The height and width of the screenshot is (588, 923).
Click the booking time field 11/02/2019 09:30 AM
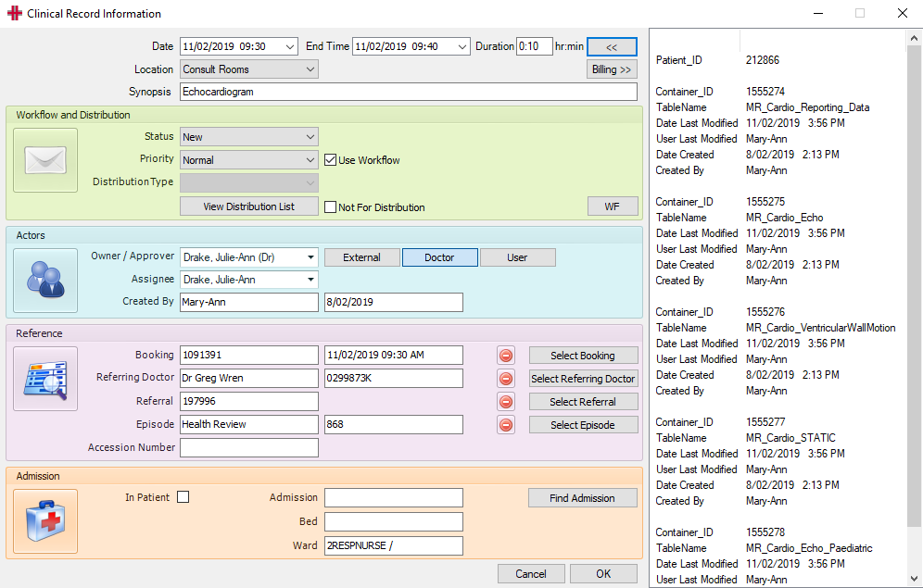pos(393,356)
